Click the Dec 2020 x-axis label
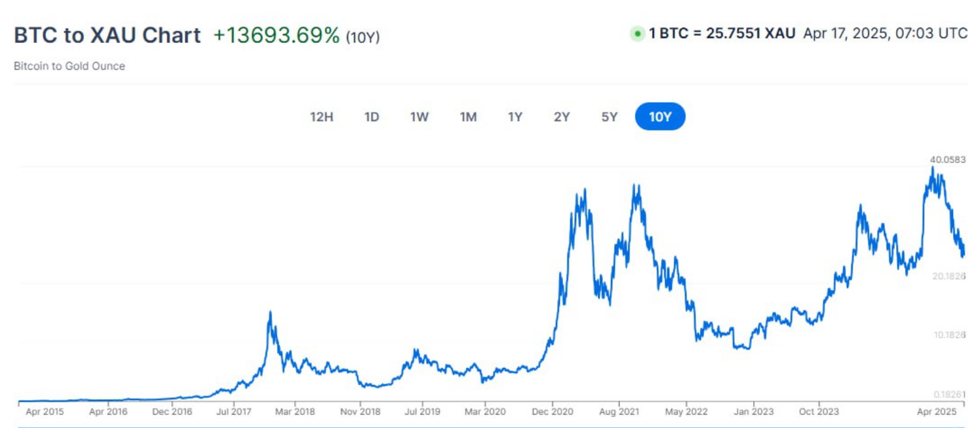980x428 pixels. point(552,411)
